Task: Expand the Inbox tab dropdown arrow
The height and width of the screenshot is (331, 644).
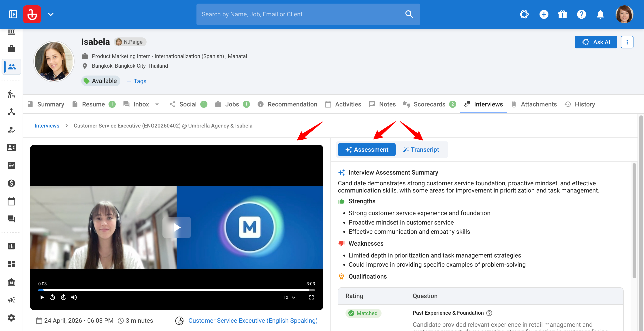Action: 157,104
